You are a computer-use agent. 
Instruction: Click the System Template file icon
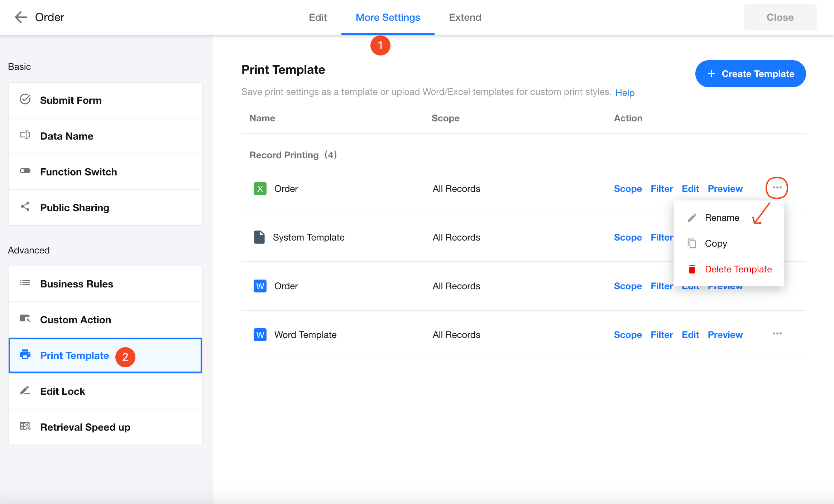pyautogui.click(x=259, y=237)
